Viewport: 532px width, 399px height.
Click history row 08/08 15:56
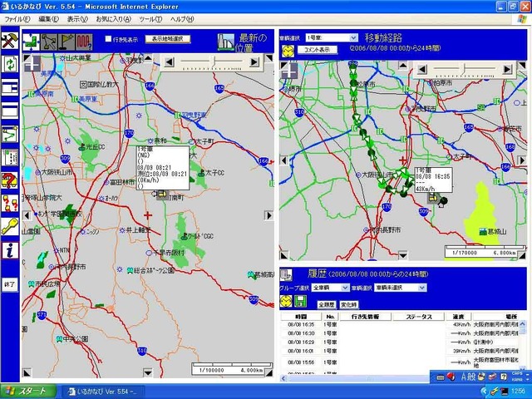tap(400, 362)
